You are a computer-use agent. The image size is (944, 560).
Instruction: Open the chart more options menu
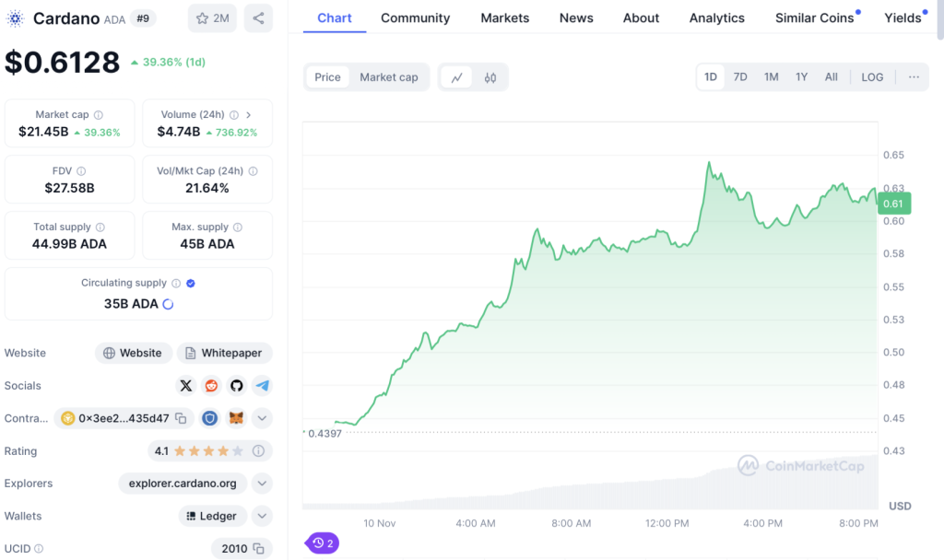tap(914, 77)
